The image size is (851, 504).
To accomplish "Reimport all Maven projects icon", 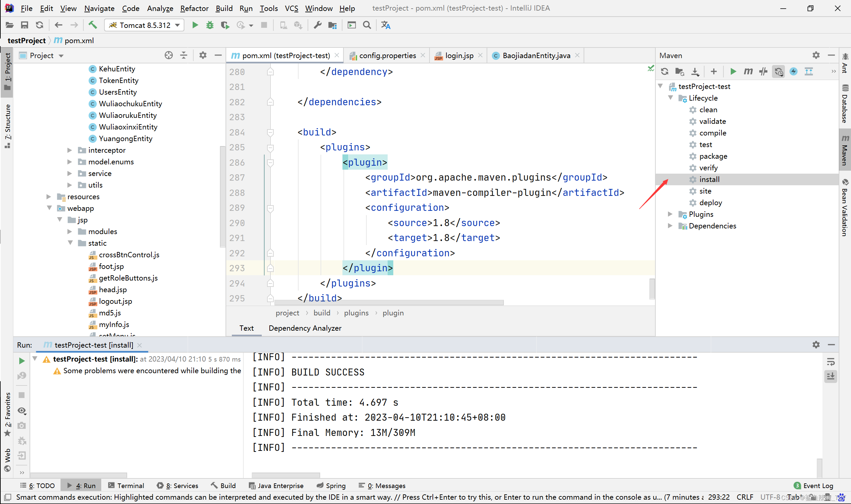I will (x=665, y=71).
